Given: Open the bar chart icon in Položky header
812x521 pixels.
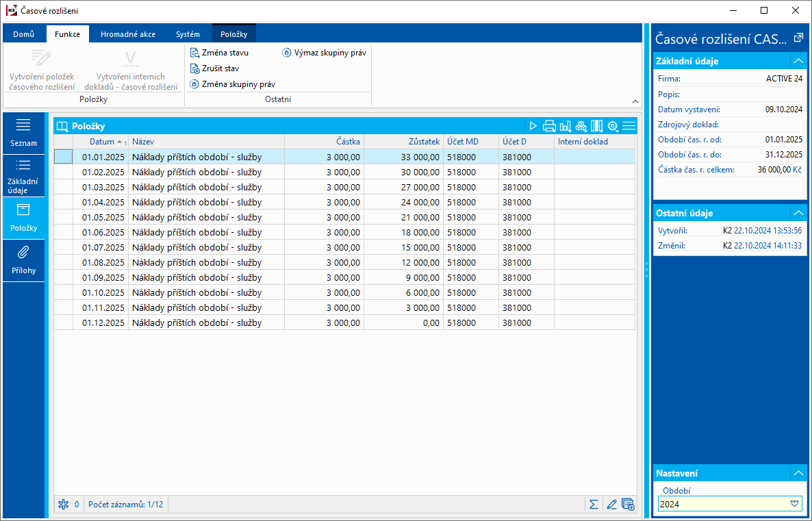Looking at the screenshot, I should tap(565, 126).
